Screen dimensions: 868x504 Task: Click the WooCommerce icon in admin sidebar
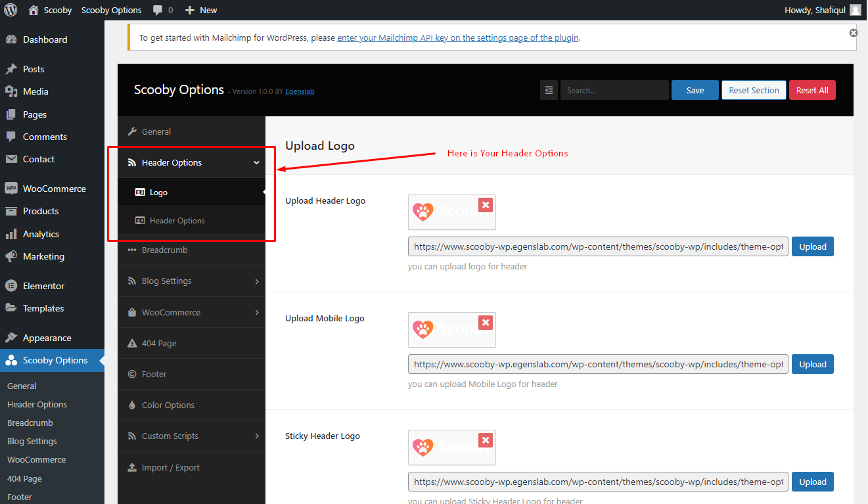[11, 189]
